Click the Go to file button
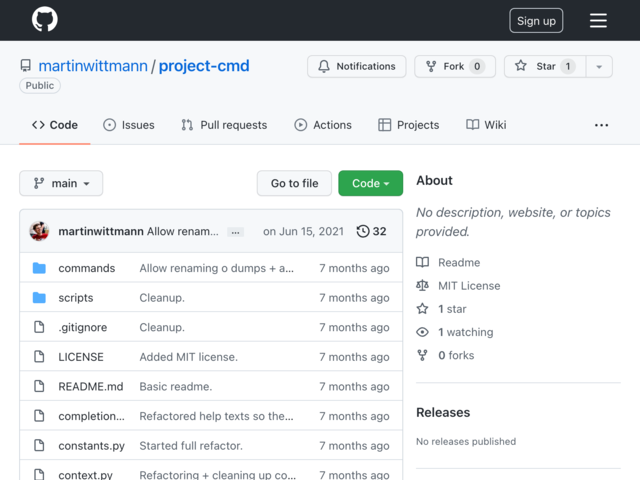The height and width of the screenshot is (480, 640). 294,183
